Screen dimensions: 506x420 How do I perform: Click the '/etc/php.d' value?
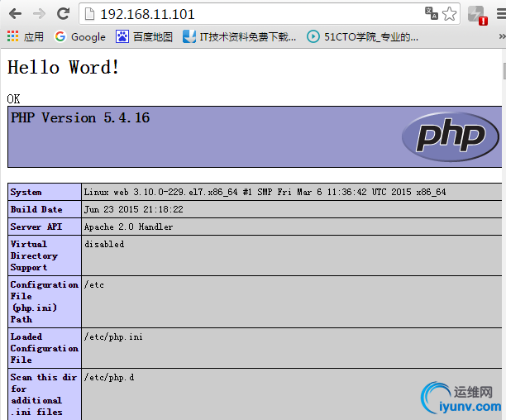pos(109,377)
